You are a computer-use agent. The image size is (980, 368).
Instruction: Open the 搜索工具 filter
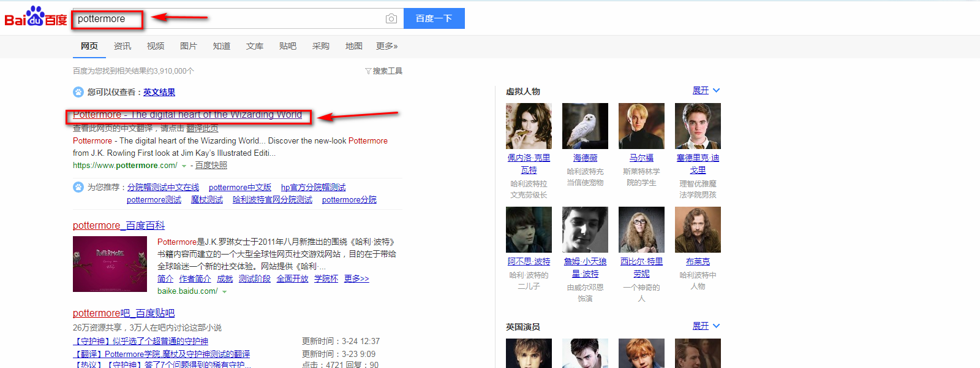point(384,71)
